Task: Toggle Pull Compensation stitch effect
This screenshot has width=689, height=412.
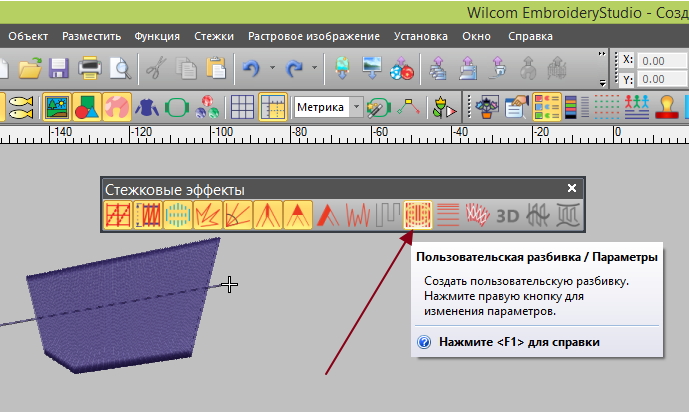Action: point(148,215)
